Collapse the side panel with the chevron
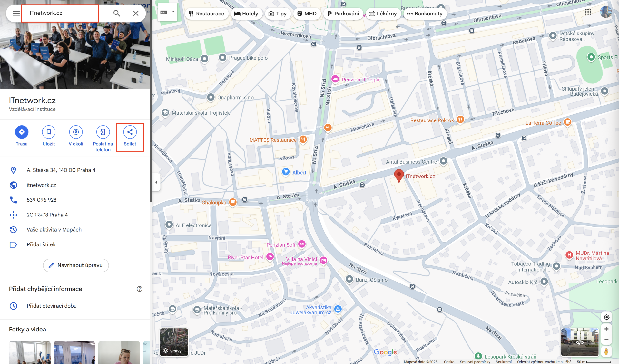The height and width of the screenshot is (364, 619). [x=156, y=182]
